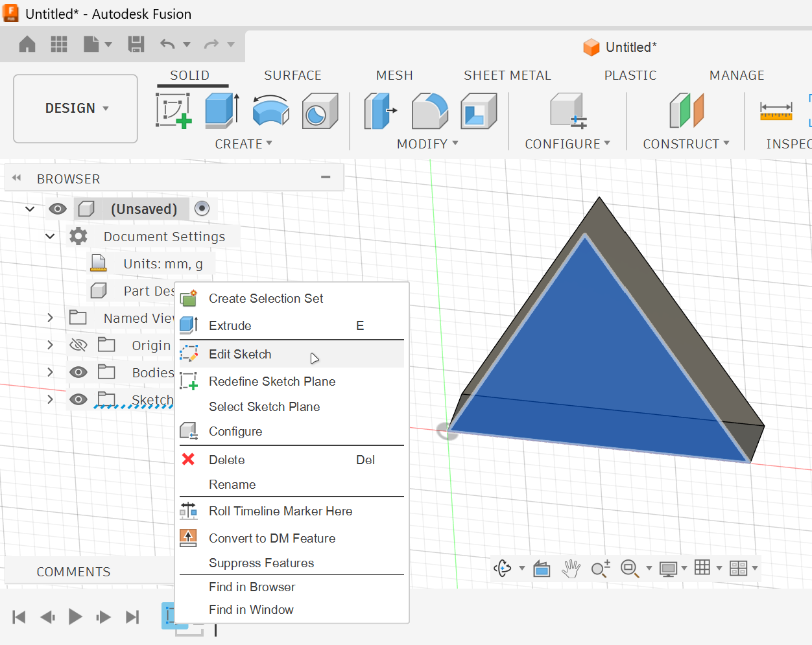Expand the Bodies folder
This screenshot has height=645, width=812.
point(50,372)
